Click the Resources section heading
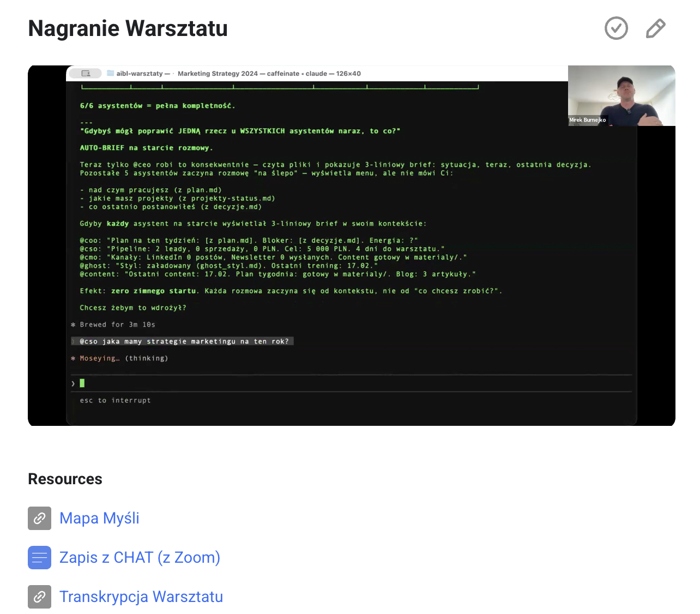 coord(65,479)
